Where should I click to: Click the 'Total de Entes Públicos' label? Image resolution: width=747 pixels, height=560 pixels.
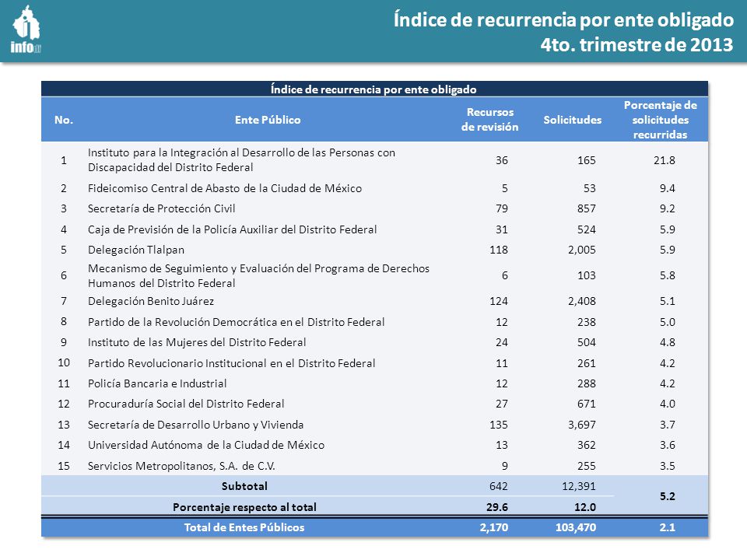point(244,527)
